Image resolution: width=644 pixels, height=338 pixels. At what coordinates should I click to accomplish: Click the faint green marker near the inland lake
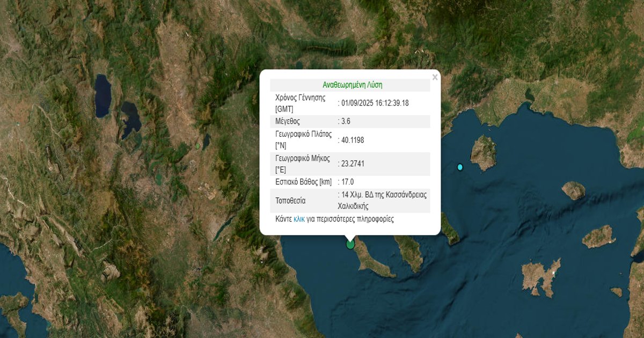point(197,145)
